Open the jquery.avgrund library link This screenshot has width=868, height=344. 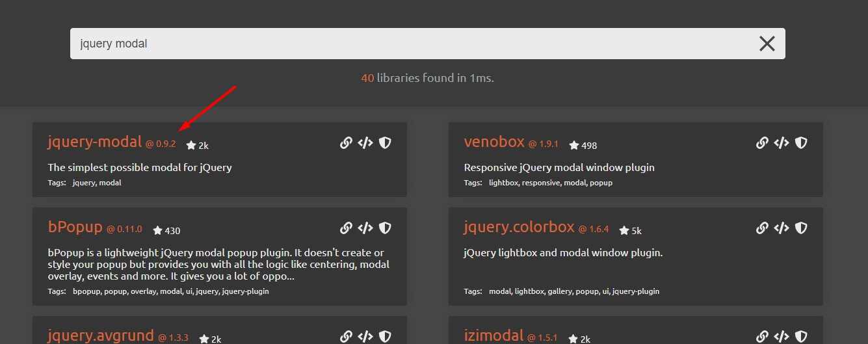pyautogui.click(x=101, y=336)
